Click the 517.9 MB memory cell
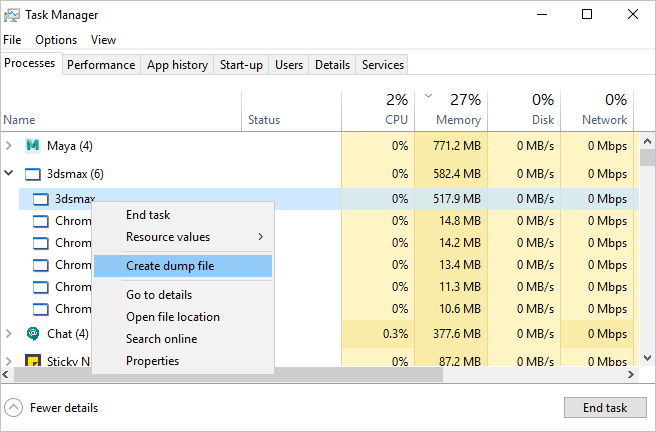The height and width of the screenshot is (432, 656). tap(451, 199)
